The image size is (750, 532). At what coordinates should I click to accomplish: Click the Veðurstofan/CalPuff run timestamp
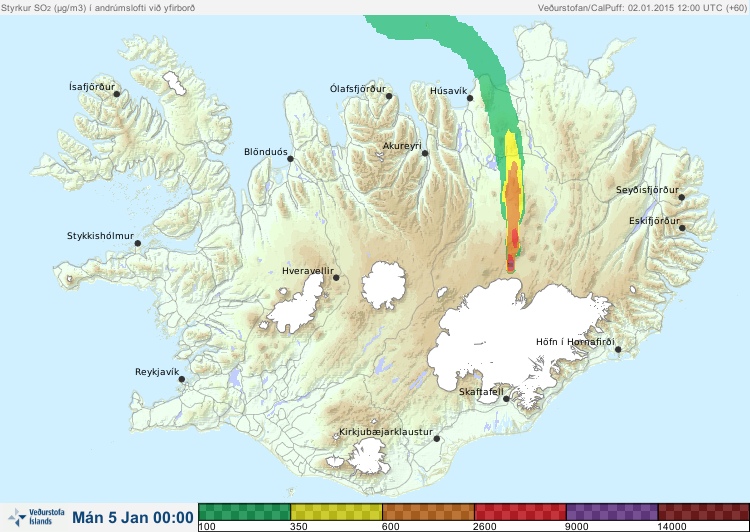click(642, 8)
